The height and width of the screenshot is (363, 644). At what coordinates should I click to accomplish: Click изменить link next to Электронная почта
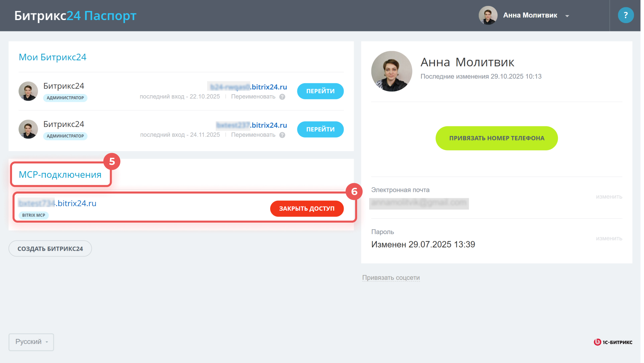tap(609, 197)
